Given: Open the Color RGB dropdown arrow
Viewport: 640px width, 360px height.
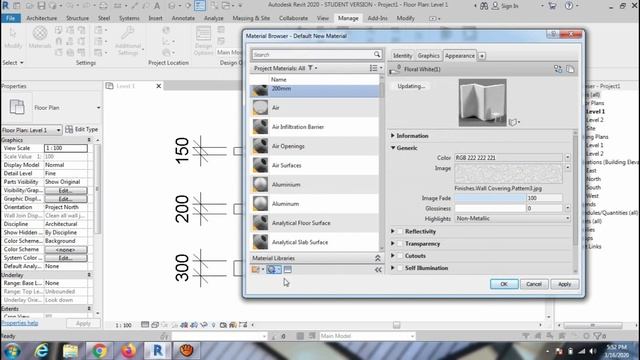Looking at the screenshot, I should (x=567, y=158).
